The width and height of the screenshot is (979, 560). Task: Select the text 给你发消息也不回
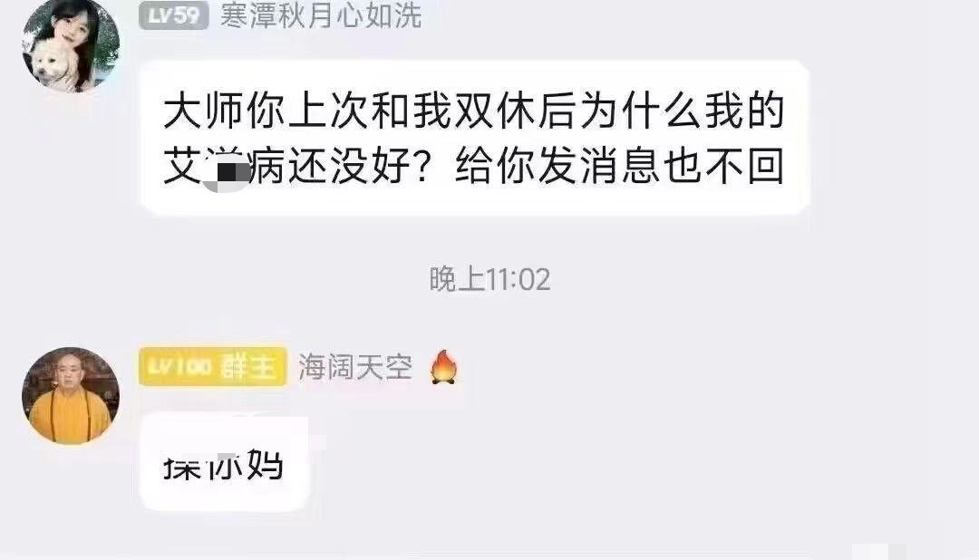[x=619, y=167]
